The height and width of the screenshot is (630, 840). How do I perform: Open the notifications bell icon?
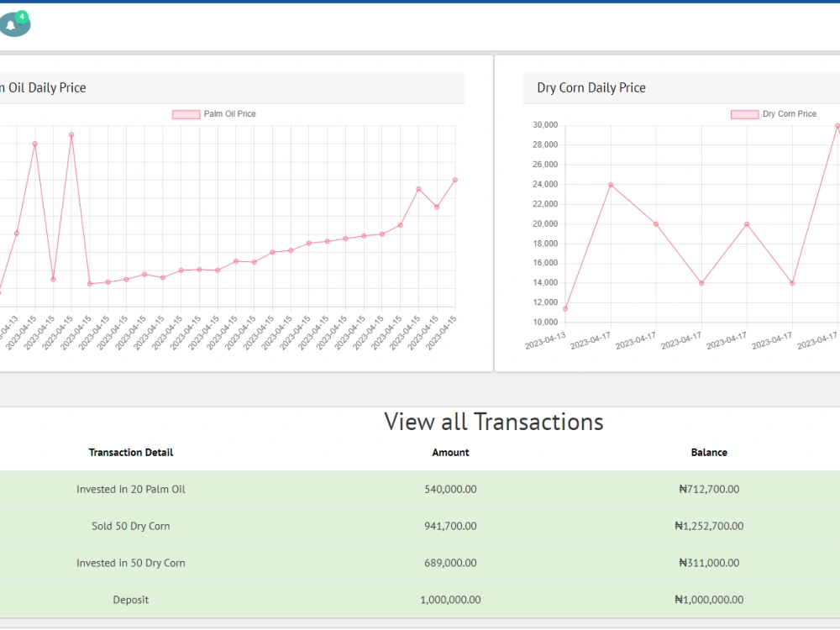pos(13,25)
